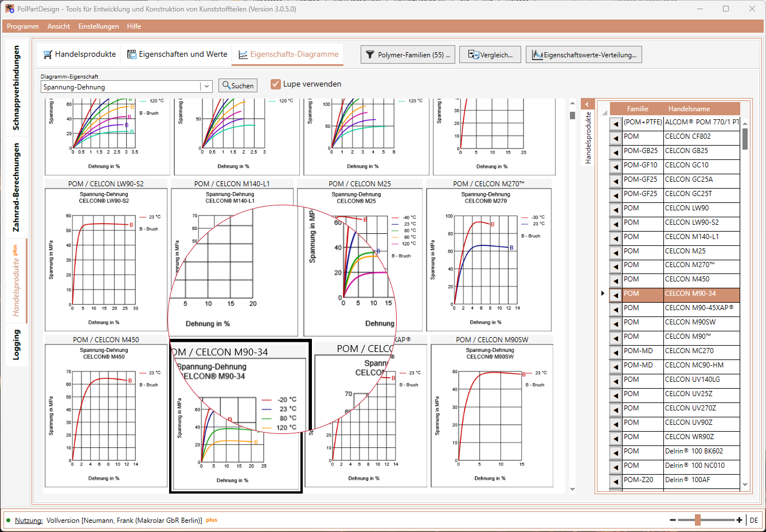Screen dimensions: 766x532
Task: Click the arrow button for Delrin 100AF row
Action: tap(616, 481)
